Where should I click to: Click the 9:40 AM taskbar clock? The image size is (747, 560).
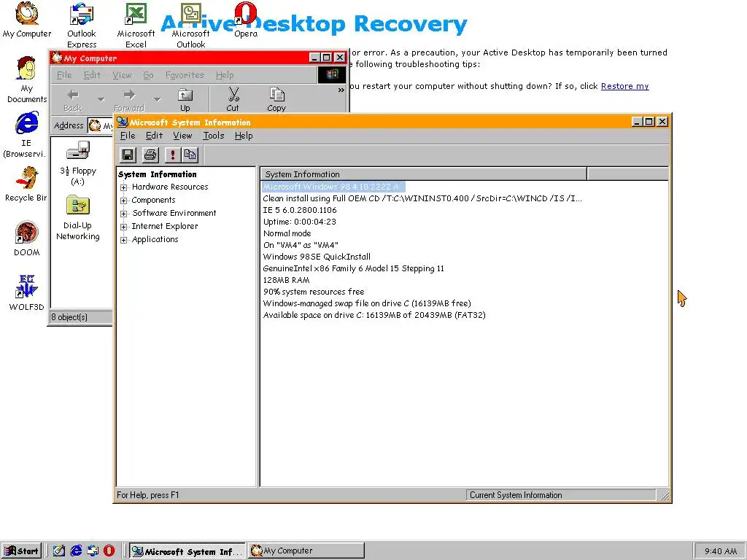720,551
